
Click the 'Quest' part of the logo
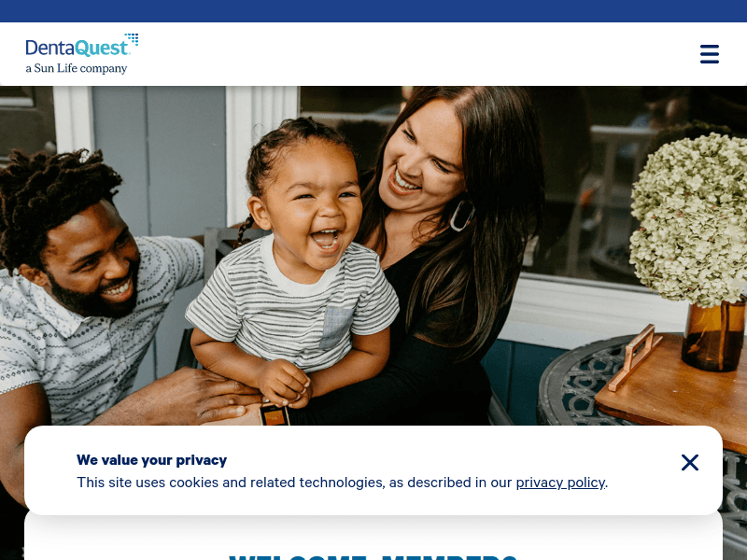101,49
